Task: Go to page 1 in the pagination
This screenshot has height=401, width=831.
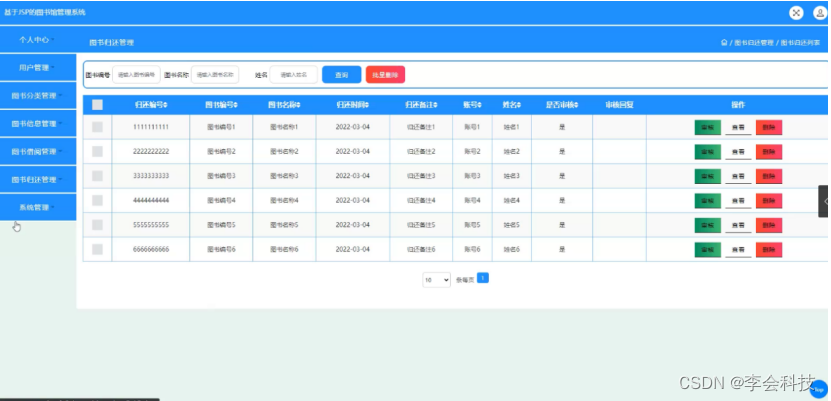Action: point(483,278)
